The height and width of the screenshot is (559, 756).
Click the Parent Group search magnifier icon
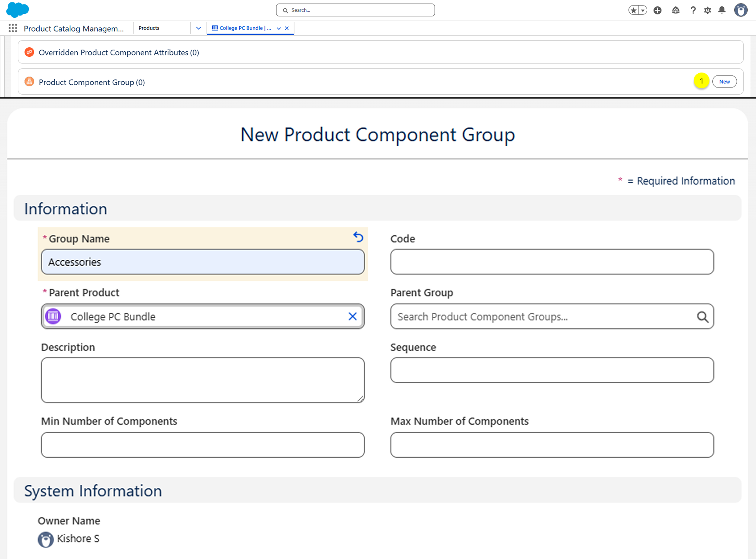click(x=702, y=317)
